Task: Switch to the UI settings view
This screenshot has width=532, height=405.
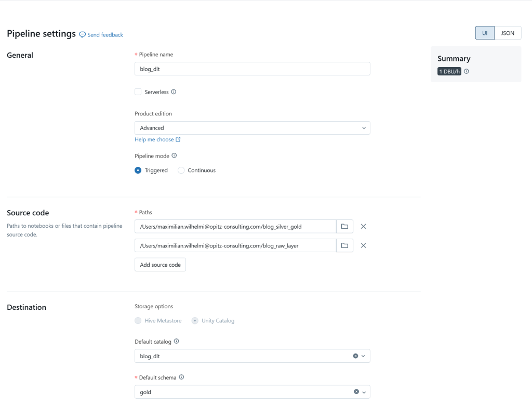Action: (x=485, y=33)
